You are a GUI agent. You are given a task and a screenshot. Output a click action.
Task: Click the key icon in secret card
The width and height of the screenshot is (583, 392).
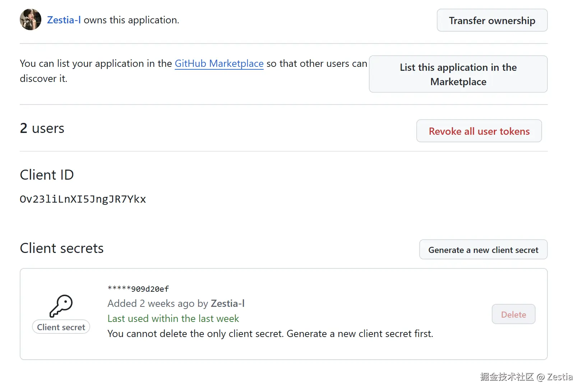pyautogui.click(x=61, y=306)
